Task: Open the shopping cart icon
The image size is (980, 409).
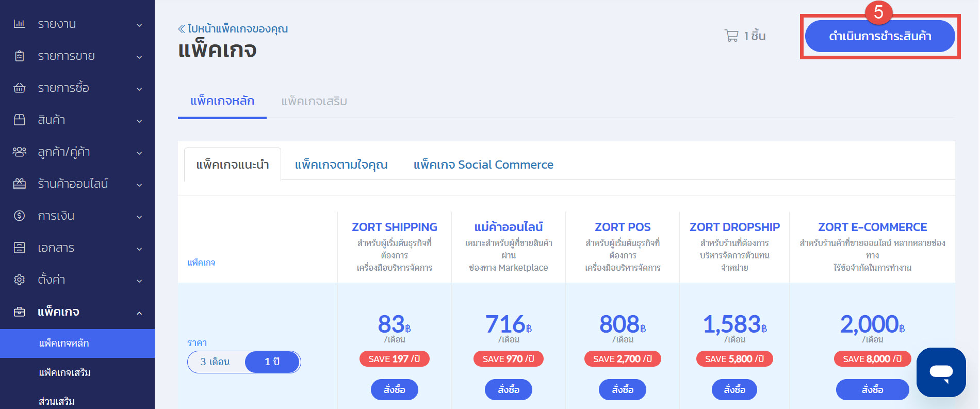Action: 731,36
